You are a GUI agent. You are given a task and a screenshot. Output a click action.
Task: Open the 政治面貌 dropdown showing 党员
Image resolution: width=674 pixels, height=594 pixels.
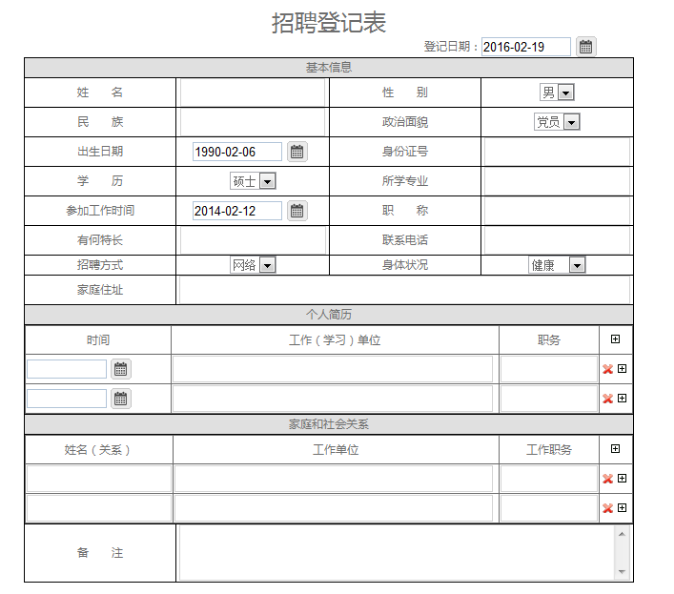click(557, 122)
